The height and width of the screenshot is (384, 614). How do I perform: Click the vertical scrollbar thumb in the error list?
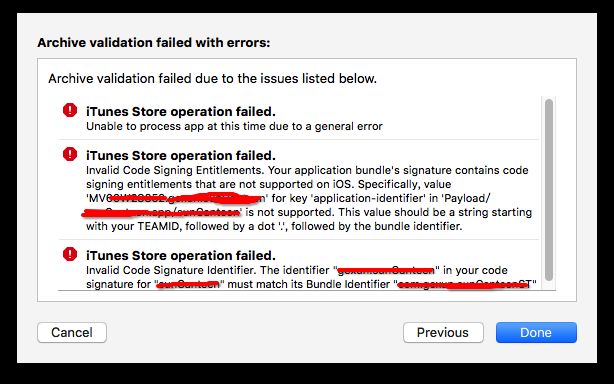pyautogui.click(x=549, y=190)
